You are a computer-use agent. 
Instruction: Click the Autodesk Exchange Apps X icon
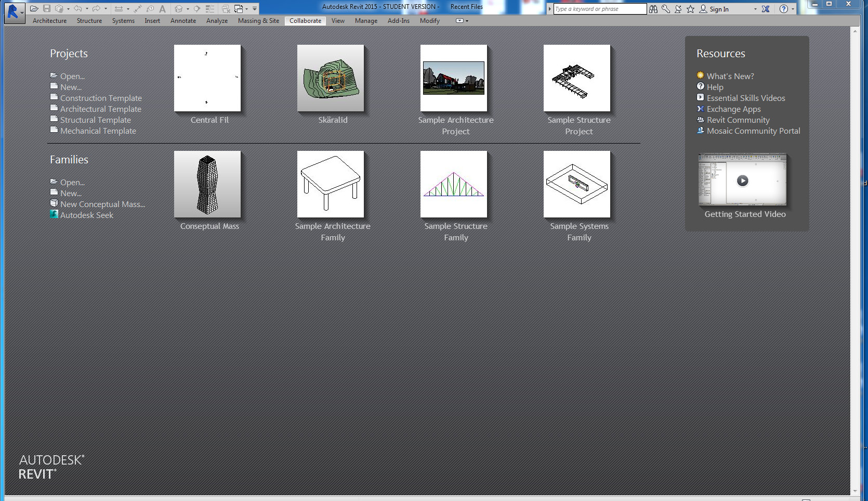(x=766, y=9)
